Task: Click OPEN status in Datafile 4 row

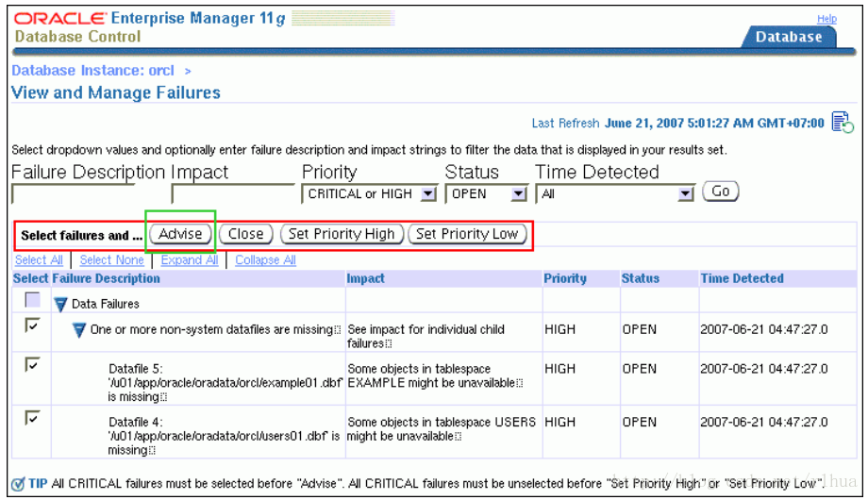Action: tap(640, 422)
